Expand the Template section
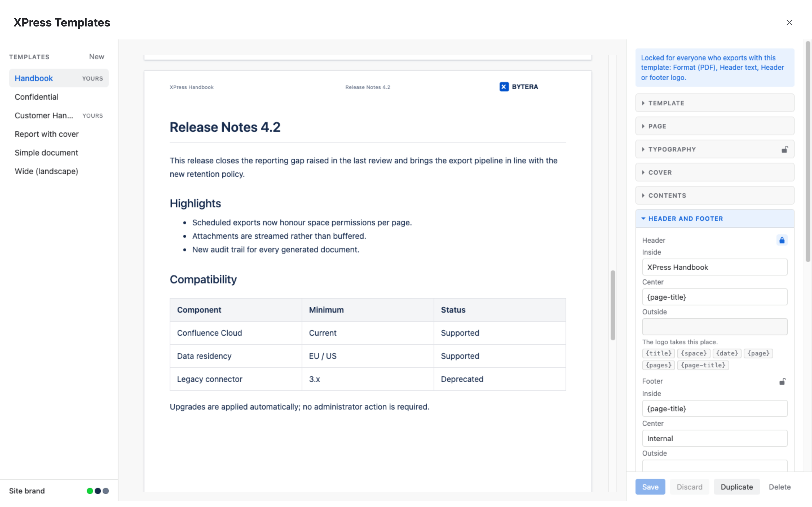This screenshot has height=507, width=812. click(715, 103)
